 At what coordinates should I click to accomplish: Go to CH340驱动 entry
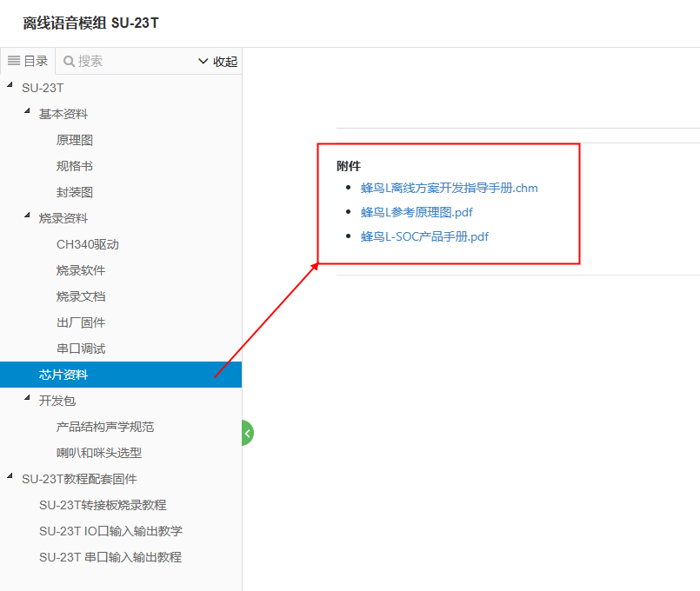click(x=87, y=244)
